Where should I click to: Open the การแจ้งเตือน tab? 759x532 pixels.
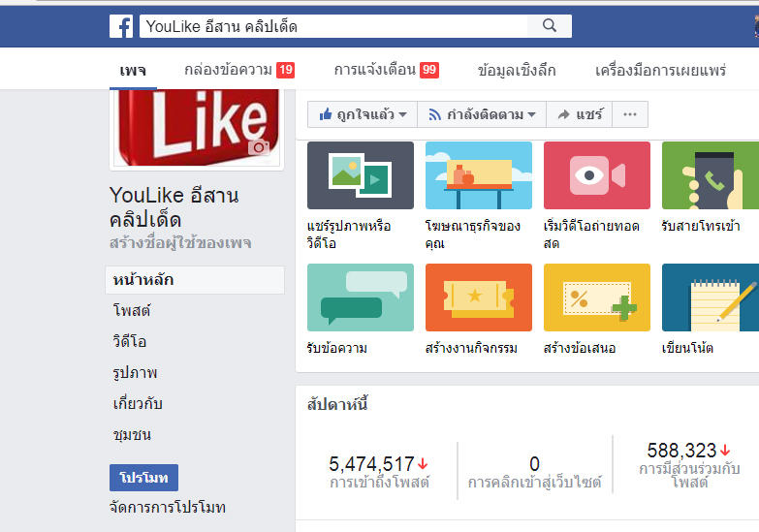[x=386, y=70]
